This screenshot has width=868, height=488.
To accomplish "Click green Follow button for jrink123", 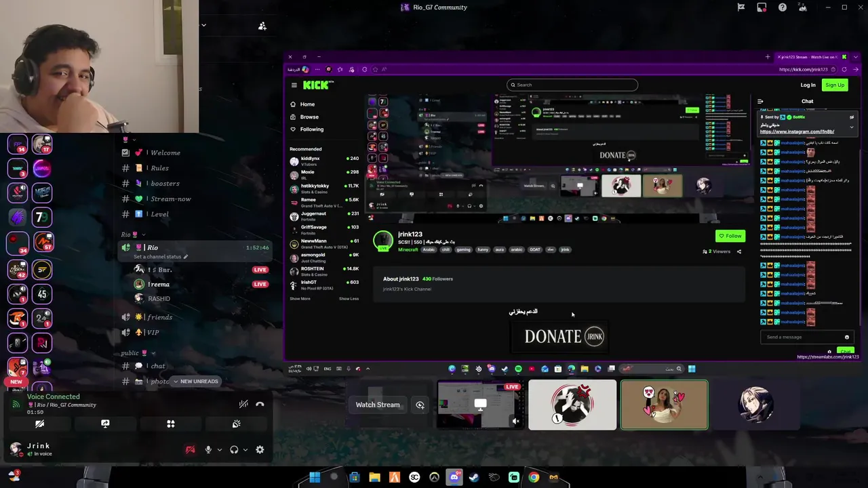I will [730, 236].
